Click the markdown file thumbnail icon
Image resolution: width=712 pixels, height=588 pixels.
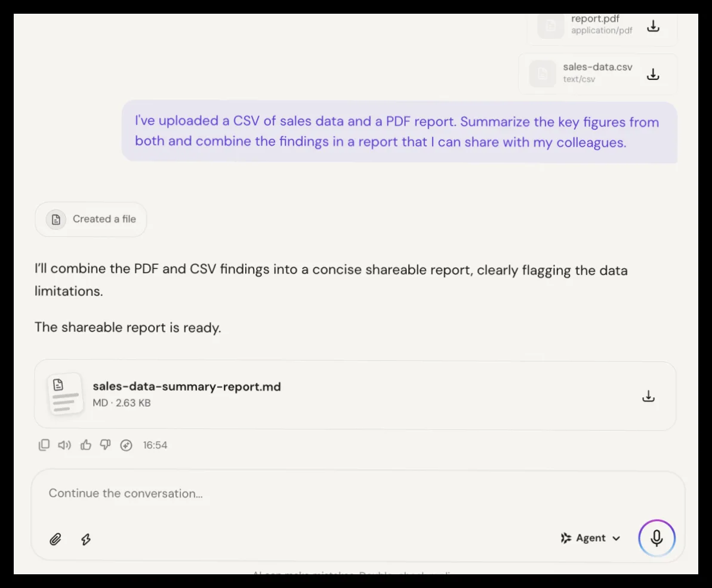tap(66, 394)
